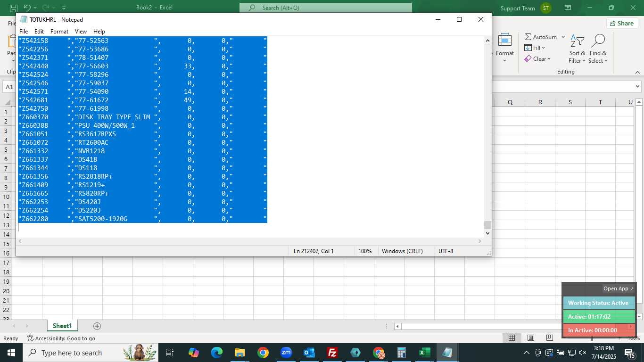Select row 18 header in Excel
This screenshot has height=362, width=644.
[x=6, y=272]
